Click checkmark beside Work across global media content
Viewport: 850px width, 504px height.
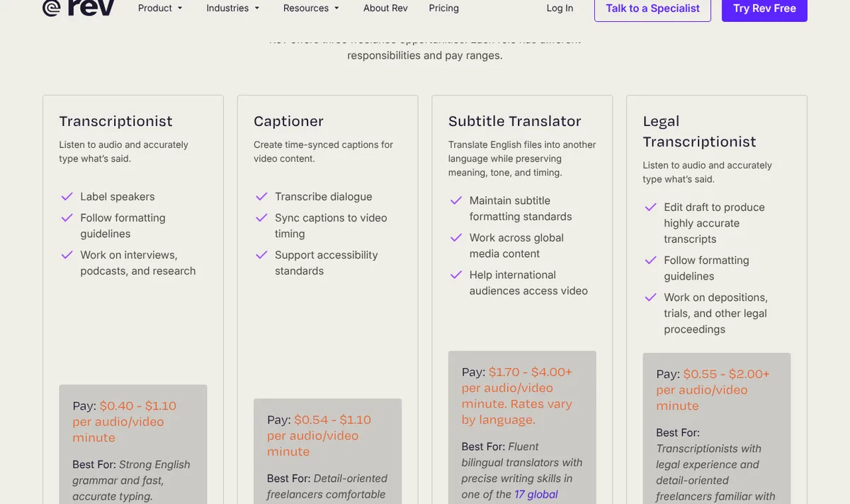(x=456, y=238)
